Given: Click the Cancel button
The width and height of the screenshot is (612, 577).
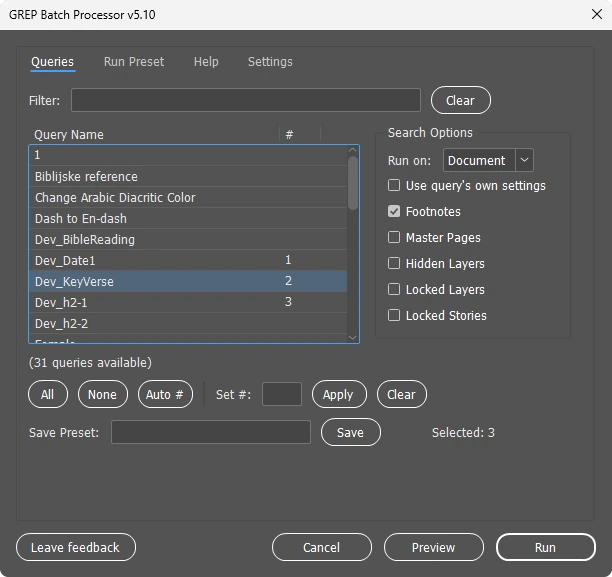Looking at the screenshot, I should [x=322, y=547].
